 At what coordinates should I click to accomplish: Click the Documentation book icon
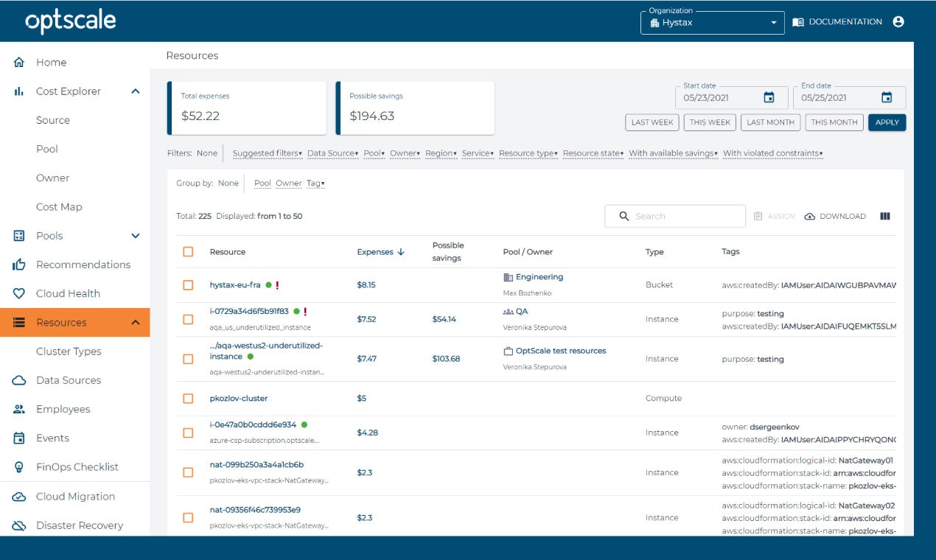point(798,22)
